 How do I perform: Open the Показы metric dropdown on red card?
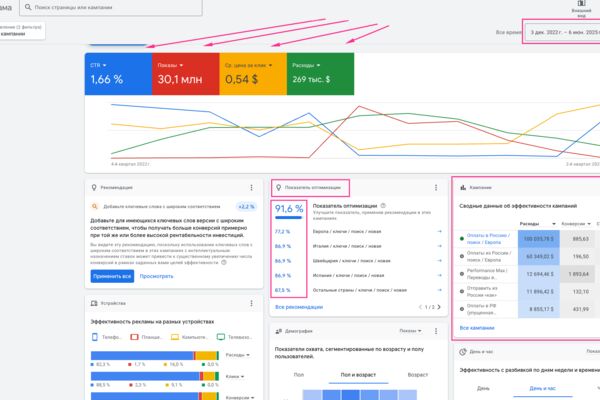click(170, 65)
